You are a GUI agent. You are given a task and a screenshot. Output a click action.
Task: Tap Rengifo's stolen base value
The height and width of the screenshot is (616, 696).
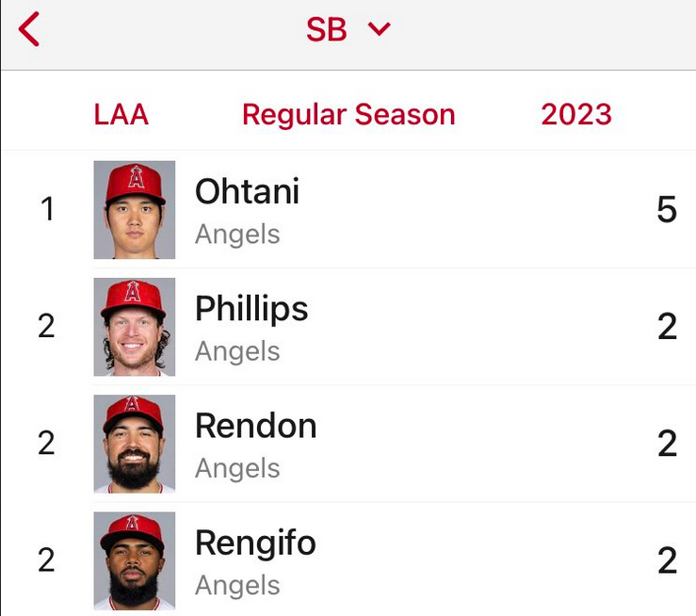click(x=667, y=560)
